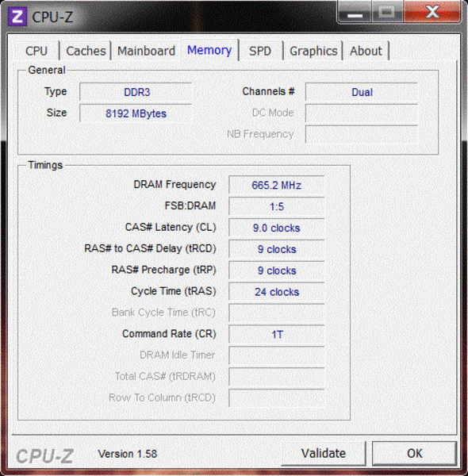Minimize the CPU-Z window

tap(355, 12)
